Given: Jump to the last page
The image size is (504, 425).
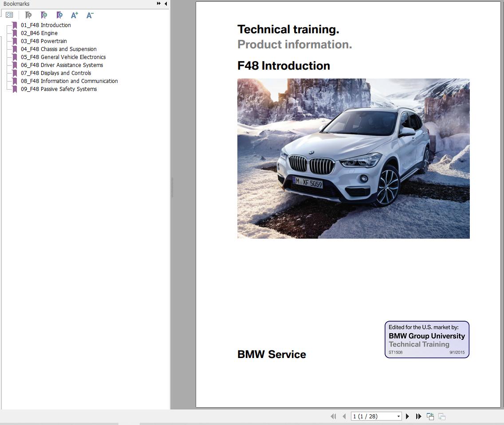Looking at the screenshot, I should pyautogui.click(x=418, y=416).
